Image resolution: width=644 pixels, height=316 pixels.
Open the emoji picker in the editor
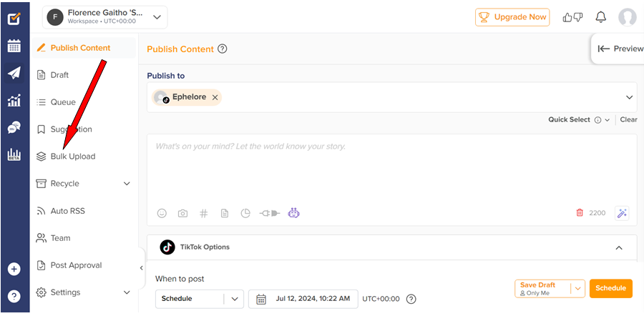click(162, 213)
